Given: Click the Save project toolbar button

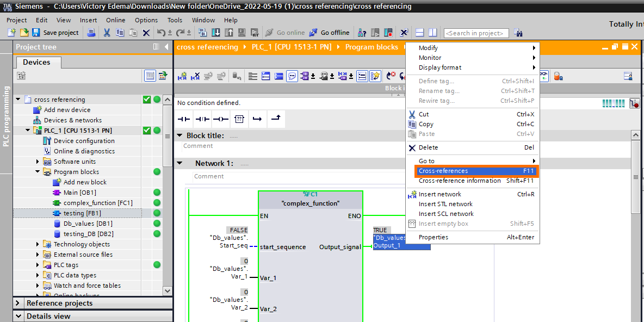Looking at the screenshot, I should pyautogui.click(x=55, y=33).
